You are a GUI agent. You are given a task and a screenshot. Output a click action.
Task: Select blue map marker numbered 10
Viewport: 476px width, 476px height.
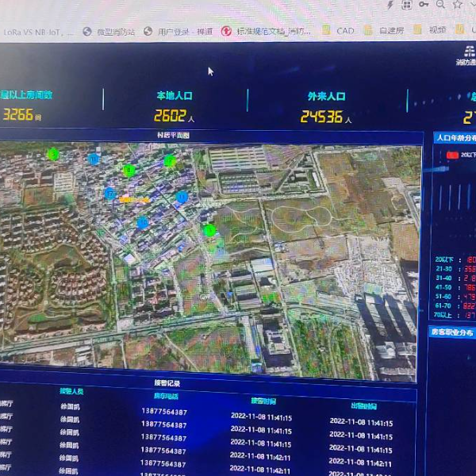click(143, 223)
